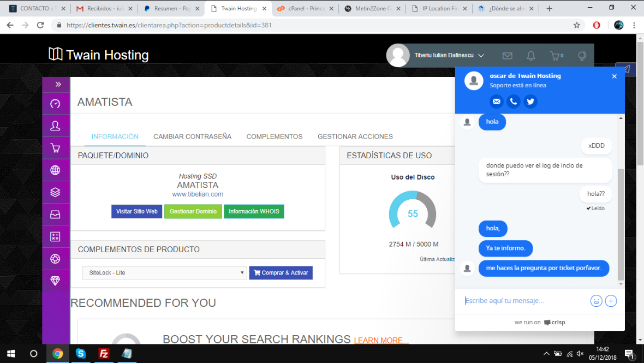The image size is (644, 363).
Task: Open a new browser tab
Action: point(549,9)
